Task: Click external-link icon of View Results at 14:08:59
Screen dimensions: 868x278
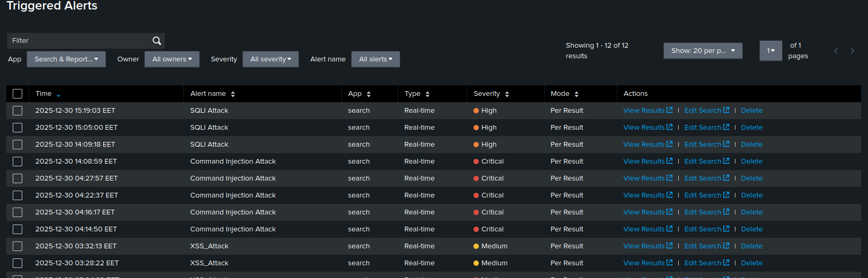Action: 670,161
